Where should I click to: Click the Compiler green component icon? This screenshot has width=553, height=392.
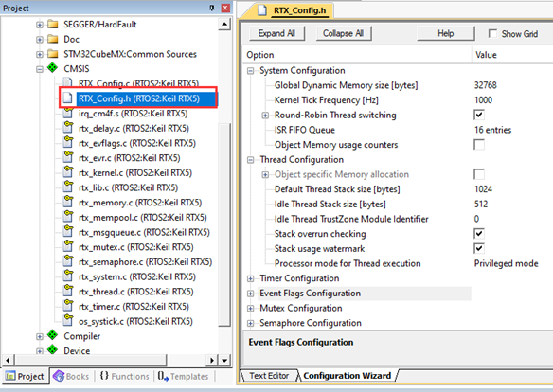click(52, 335)
